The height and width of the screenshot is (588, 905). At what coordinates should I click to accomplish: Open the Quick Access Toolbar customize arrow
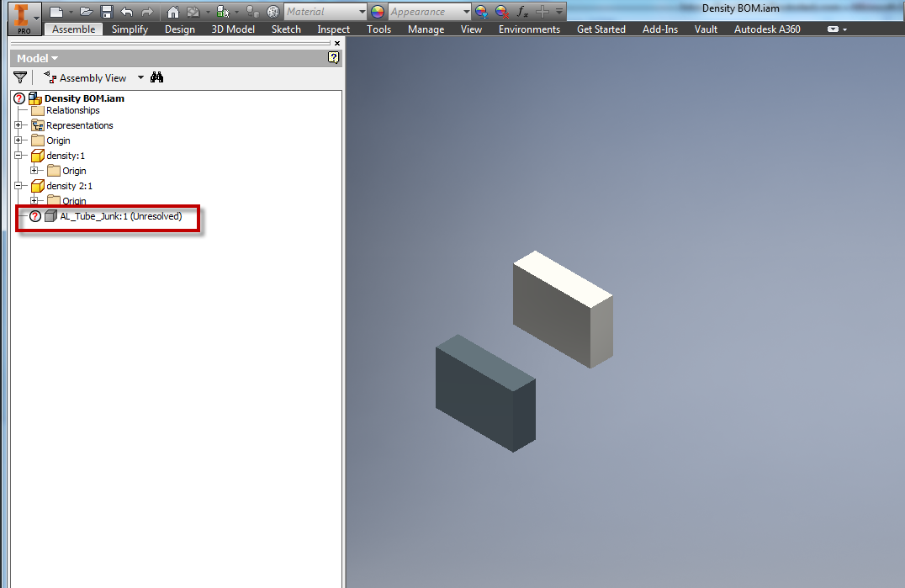click(558, 12)
